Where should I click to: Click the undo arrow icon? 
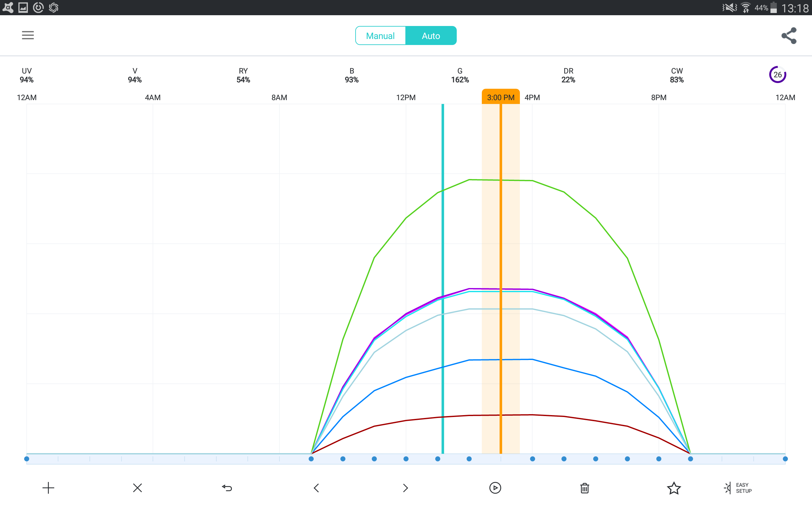pos(227,488)
